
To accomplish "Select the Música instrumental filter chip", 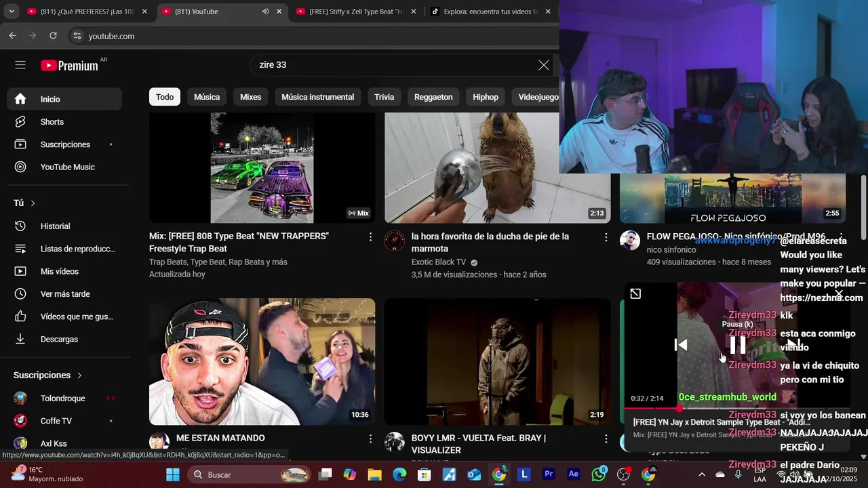I will [317, 97].
